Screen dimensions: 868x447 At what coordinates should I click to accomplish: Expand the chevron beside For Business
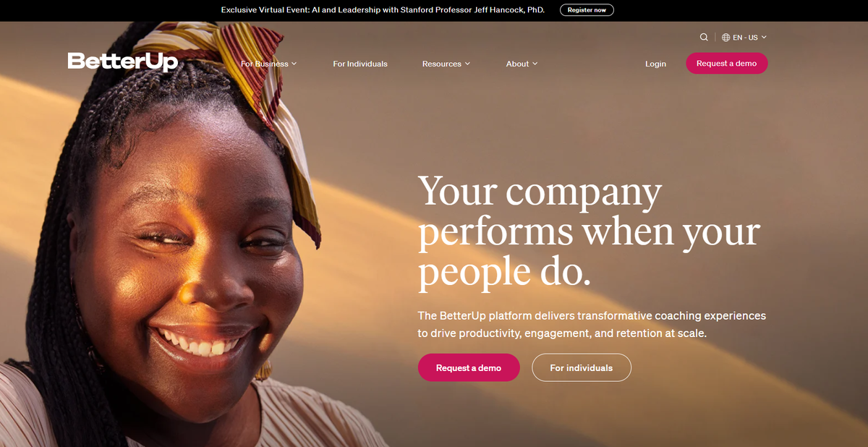point(294,64)
